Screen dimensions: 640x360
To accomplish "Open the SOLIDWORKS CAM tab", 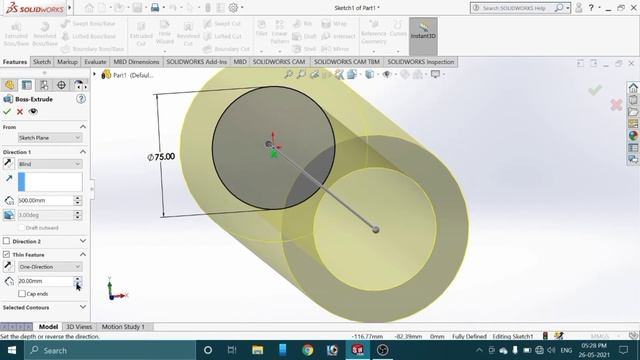I will click(279, 62).
